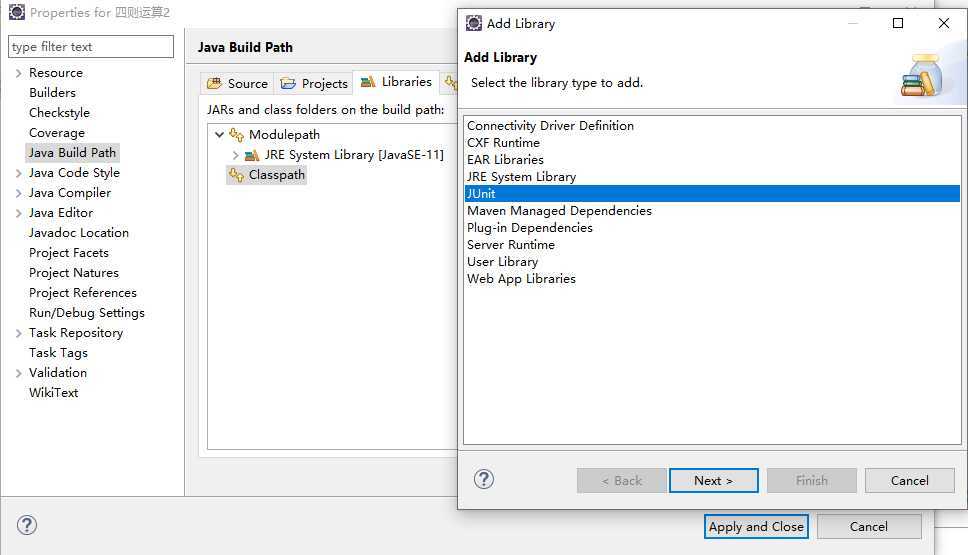Viewport: 968px width, 555px height.
Task: Select User Library in library list
Action: 502,262
